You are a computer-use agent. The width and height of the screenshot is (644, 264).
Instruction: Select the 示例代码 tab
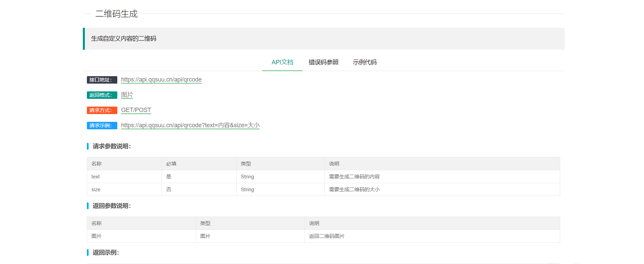click(x=364, y=62)
